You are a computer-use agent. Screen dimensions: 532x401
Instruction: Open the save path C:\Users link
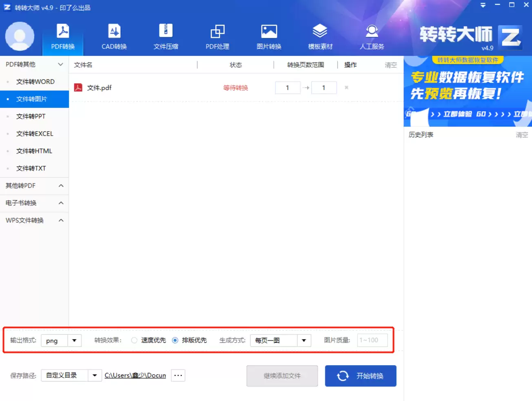[135, 375]
